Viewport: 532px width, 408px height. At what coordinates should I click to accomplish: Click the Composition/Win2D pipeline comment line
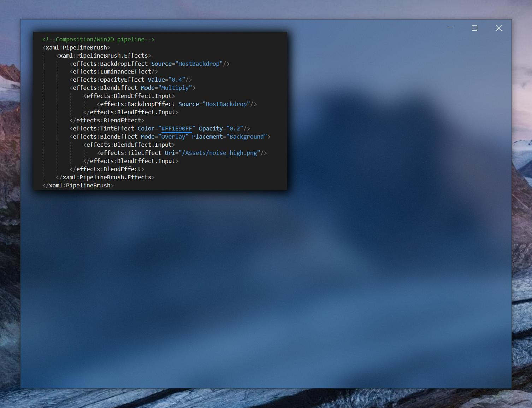99,39
